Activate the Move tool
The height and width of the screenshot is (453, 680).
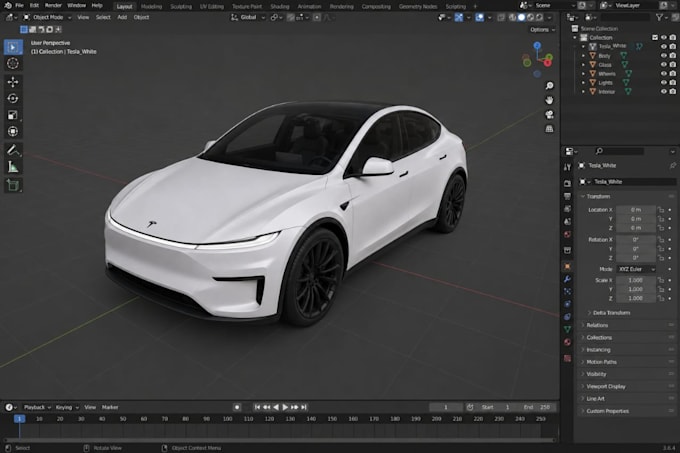pyautogui.click(x=13, y=82)
